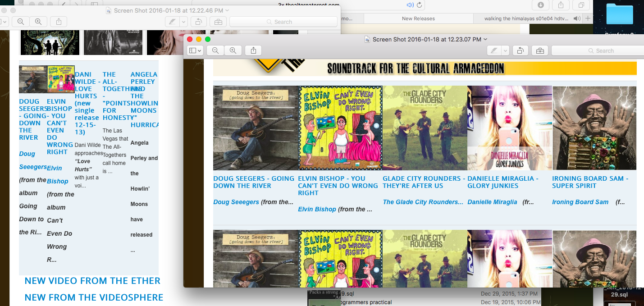The height and width of the screenshot is (306, 644).
Task: Zoom out in the 12.23.07 Preview window
Action: [215, 50]
